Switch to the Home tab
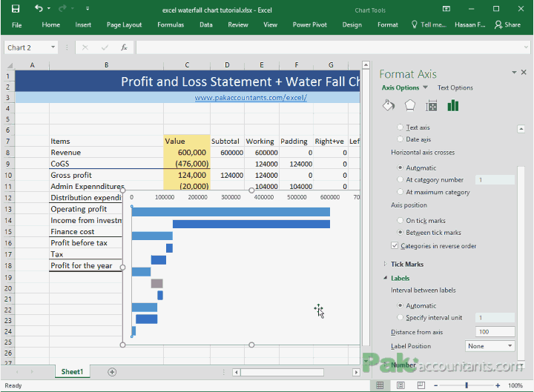 [50, 25]
